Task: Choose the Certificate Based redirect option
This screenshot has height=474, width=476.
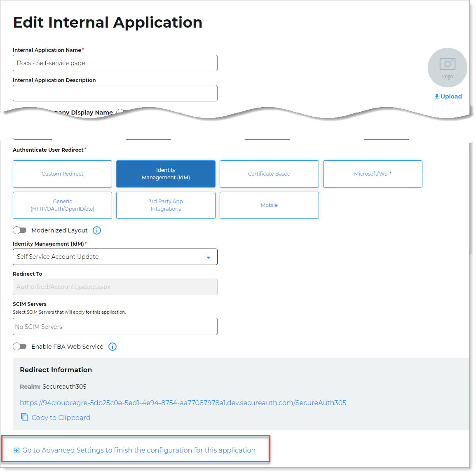Action: click(269, 174)
